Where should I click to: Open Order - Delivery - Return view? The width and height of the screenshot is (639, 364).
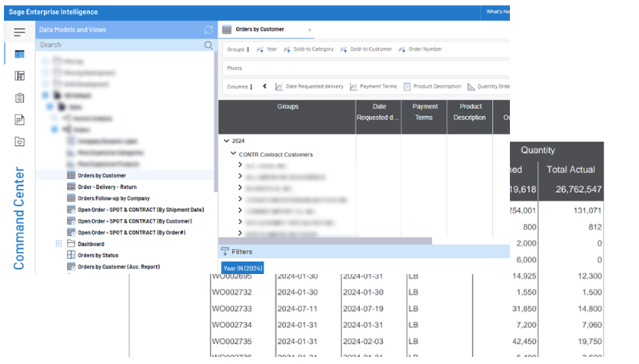[x=107, y=187]
